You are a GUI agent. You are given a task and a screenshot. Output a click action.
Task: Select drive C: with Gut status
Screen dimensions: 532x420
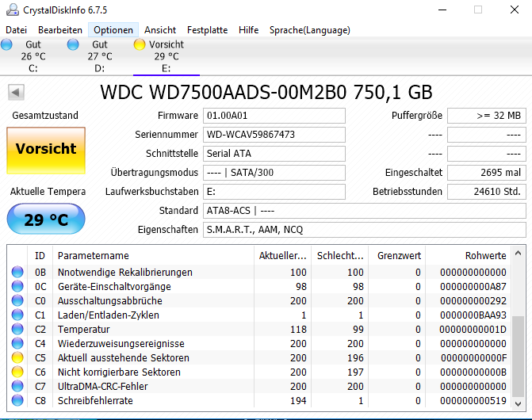coord(33,56)
